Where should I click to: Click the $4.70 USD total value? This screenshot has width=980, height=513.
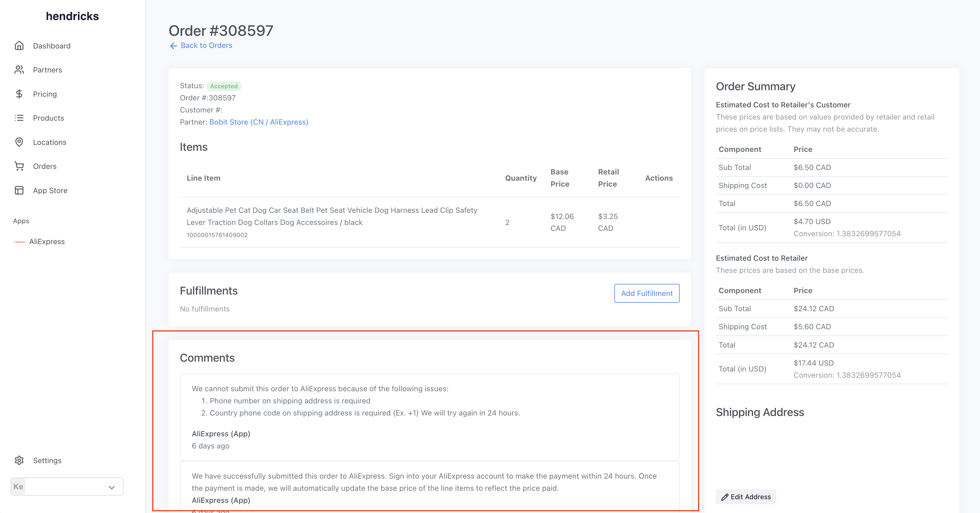(812, 221)
